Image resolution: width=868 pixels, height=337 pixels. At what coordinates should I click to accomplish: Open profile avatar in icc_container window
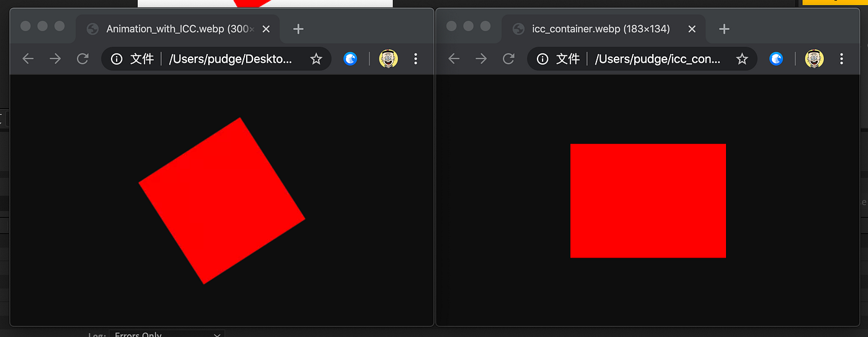(x=814, y=59)
